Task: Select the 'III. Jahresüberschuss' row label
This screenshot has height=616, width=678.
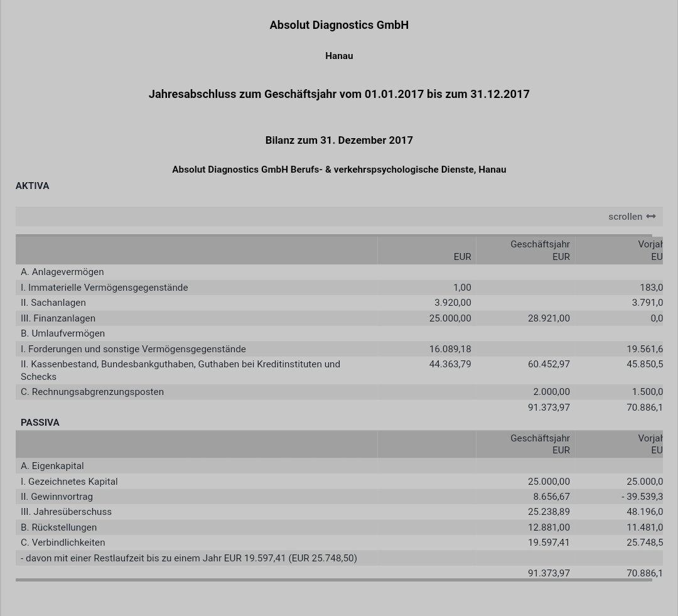Action: (66, 512)
